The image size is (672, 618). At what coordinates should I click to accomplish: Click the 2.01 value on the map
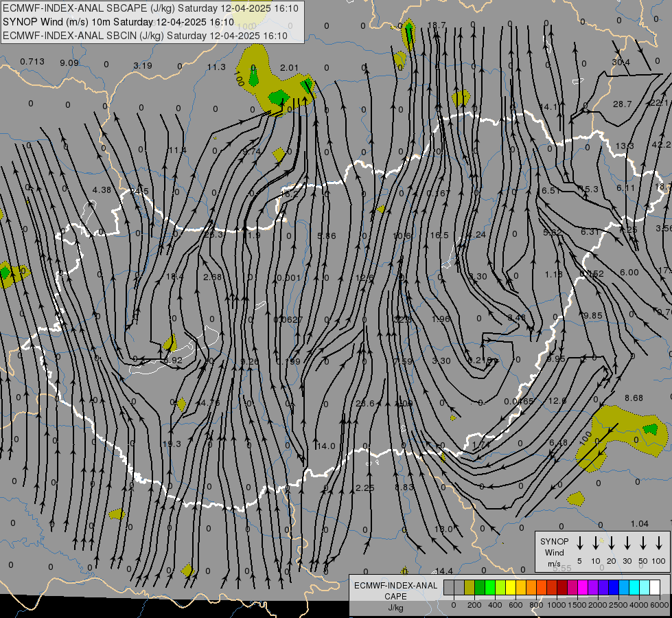pos(289,68)
